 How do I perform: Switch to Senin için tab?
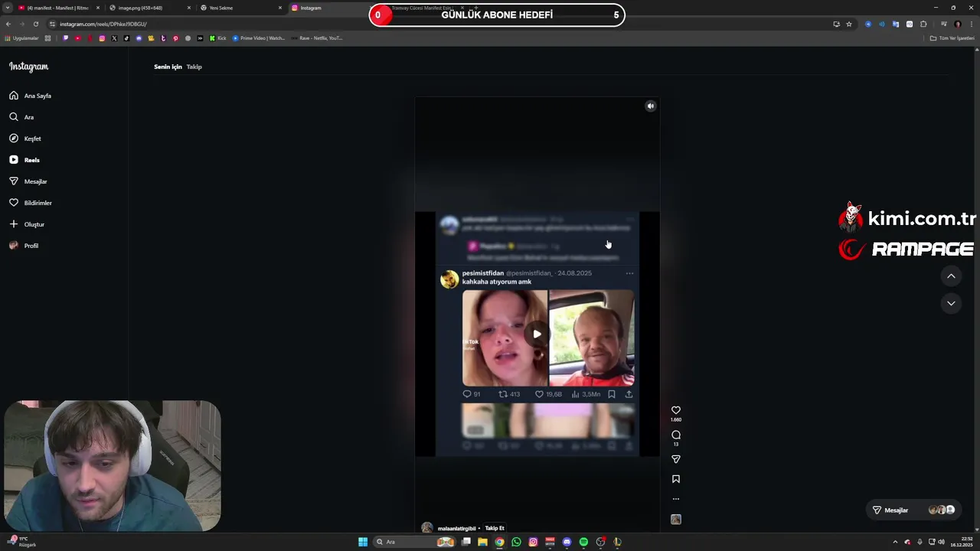tap(168, 67)
